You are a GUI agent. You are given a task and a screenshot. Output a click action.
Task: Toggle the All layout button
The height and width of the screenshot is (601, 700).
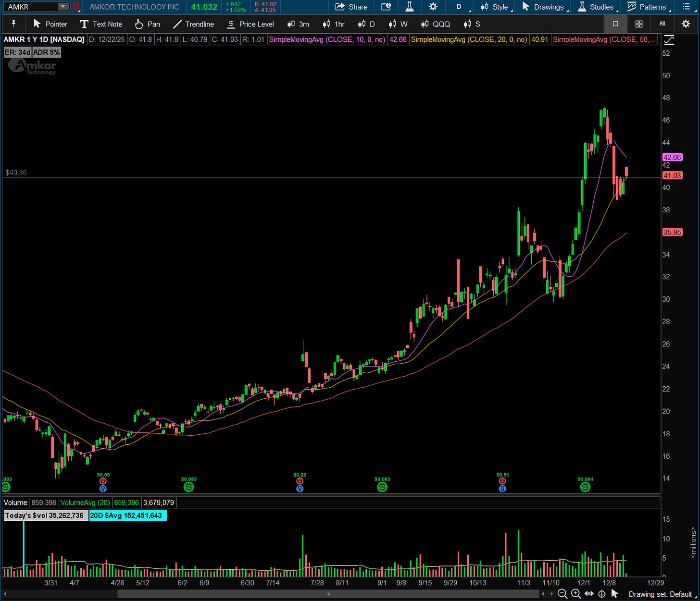click(662, 24)
